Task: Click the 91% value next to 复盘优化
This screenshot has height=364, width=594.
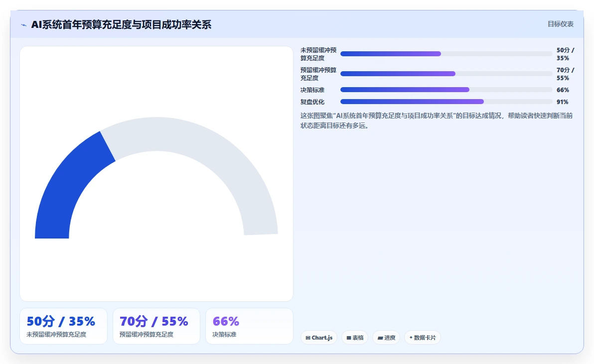Action: click(x=563, y=102)
